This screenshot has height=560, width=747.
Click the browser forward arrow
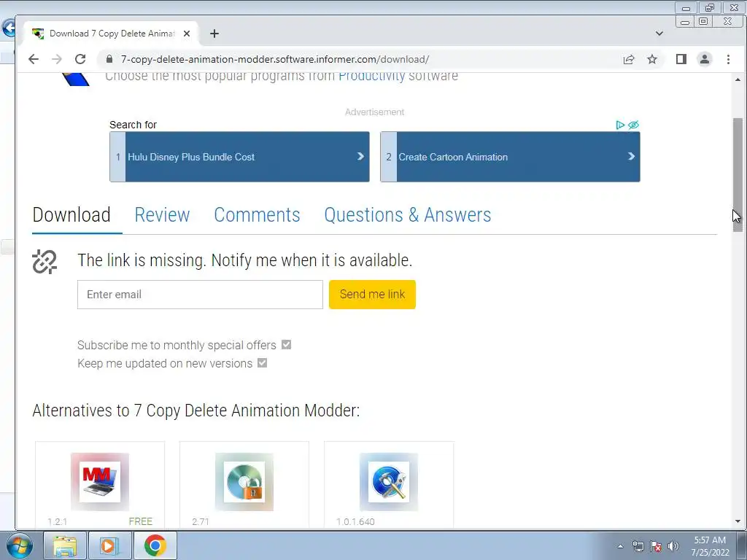pyautogui.click(x=57, y=59)
